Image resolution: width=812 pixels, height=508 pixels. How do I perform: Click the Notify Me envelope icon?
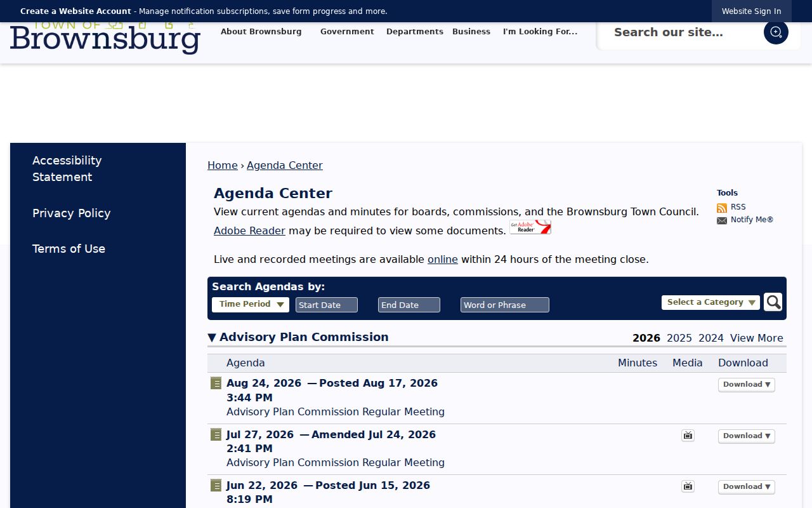pos(722,220)
